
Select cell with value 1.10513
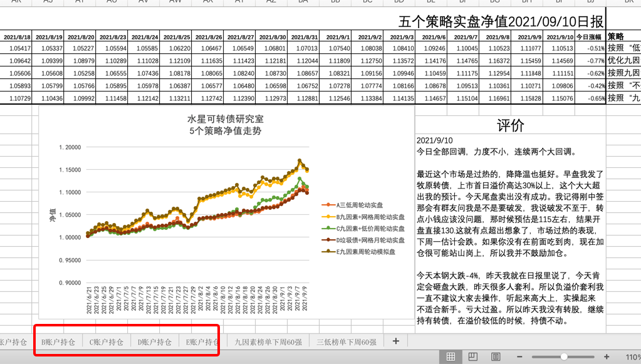click(x=559, y=48)
